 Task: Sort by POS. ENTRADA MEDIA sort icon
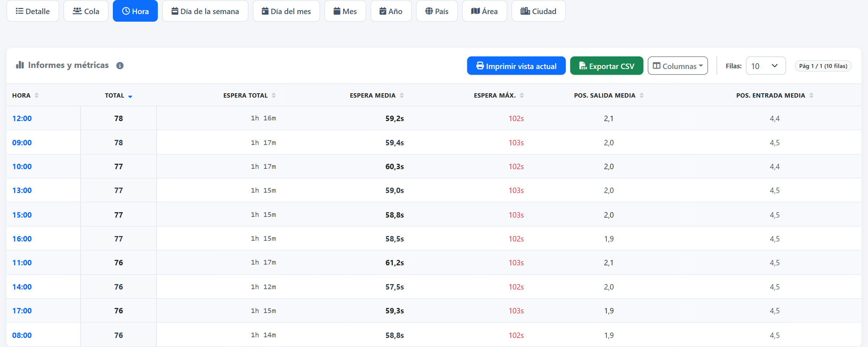(811, 95)
